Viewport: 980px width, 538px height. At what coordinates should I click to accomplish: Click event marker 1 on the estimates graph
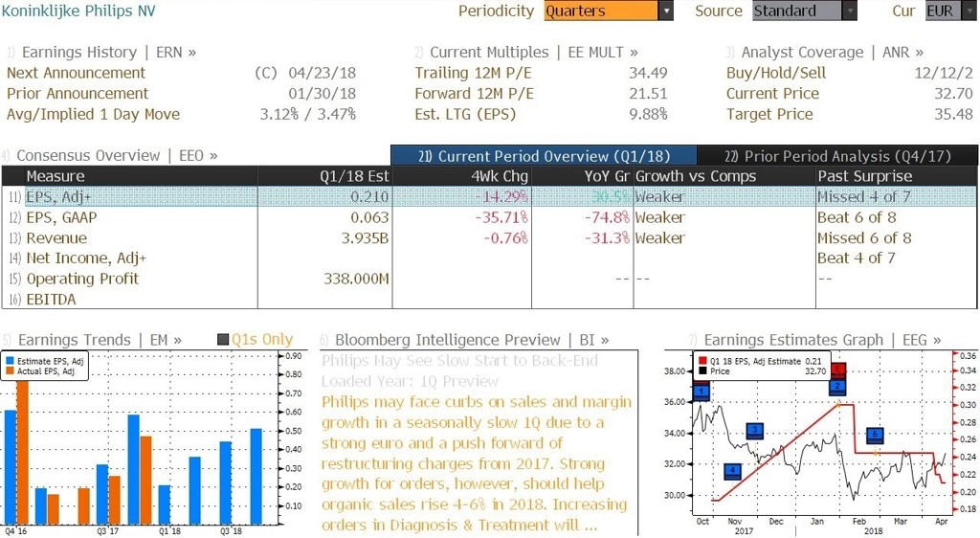coord(702,392)
